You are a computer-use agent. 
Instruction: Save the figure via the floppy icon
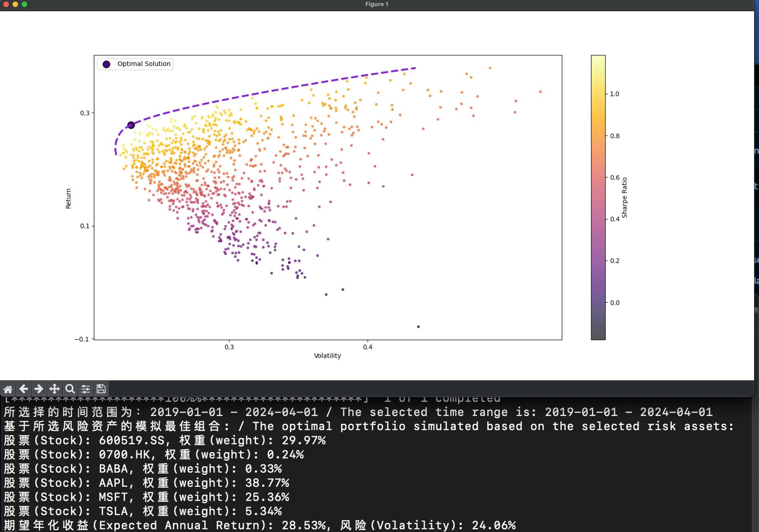pyautogui.click(x=101, y=389)
